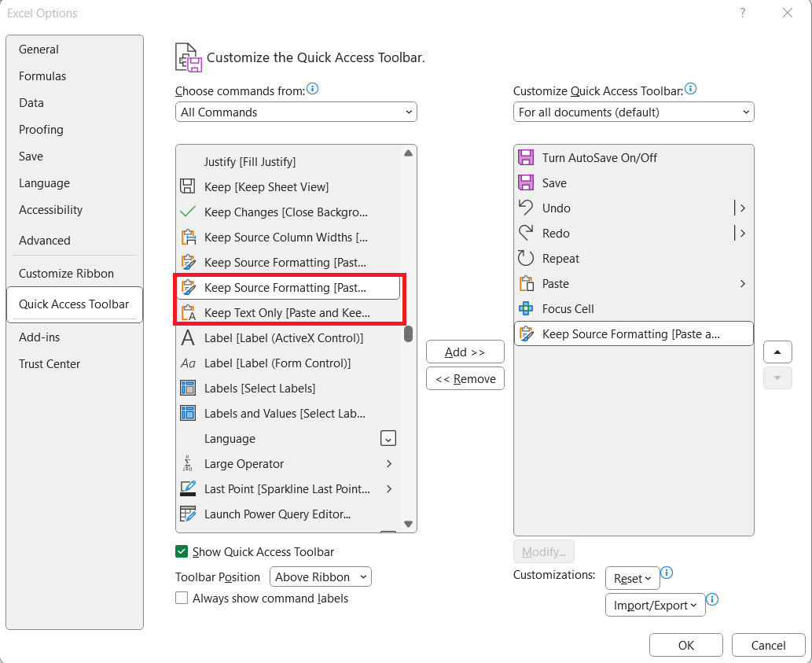Click the Redo arrow icon

pos(526,233)
